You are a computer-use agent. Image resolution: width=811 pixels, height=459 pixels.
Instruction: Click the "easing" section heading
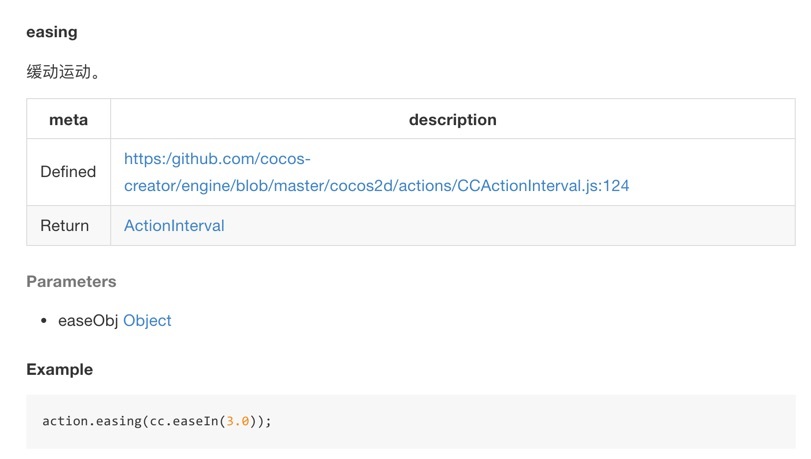(x=52, y=32)
